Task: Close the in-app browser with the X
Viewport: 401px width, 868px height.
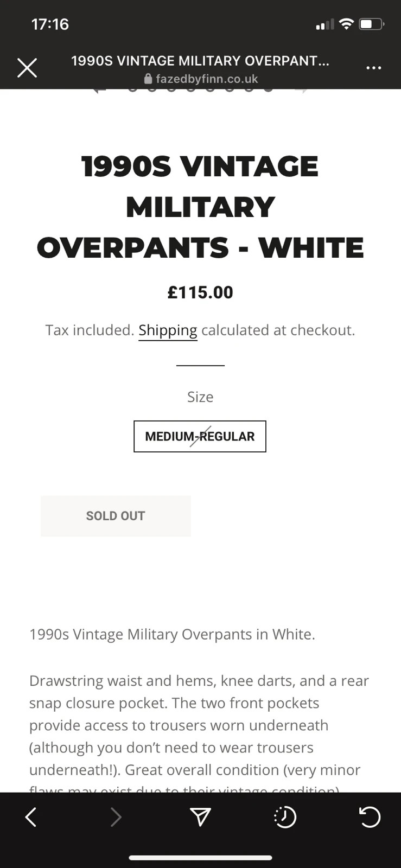Action: pos(27,68)
